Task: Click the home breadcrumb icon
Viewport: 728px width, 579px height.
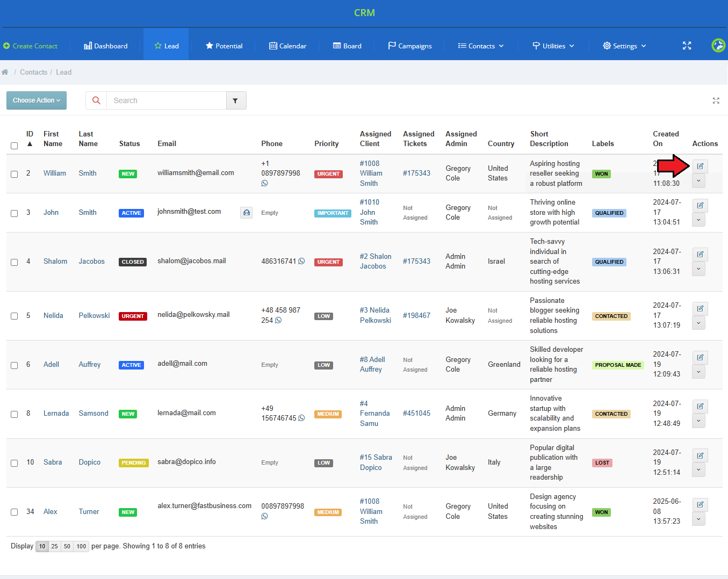Action: point(5,72)
